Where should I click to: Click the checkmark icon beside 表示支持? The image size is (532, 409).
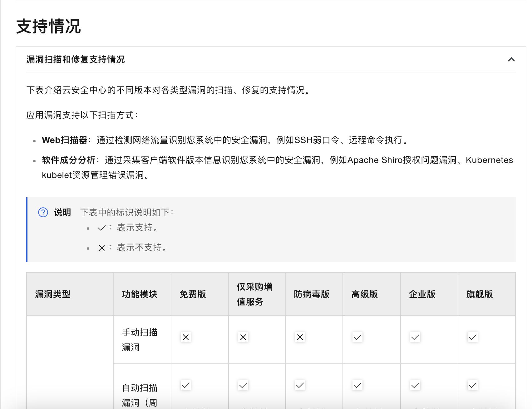point(102,228)
